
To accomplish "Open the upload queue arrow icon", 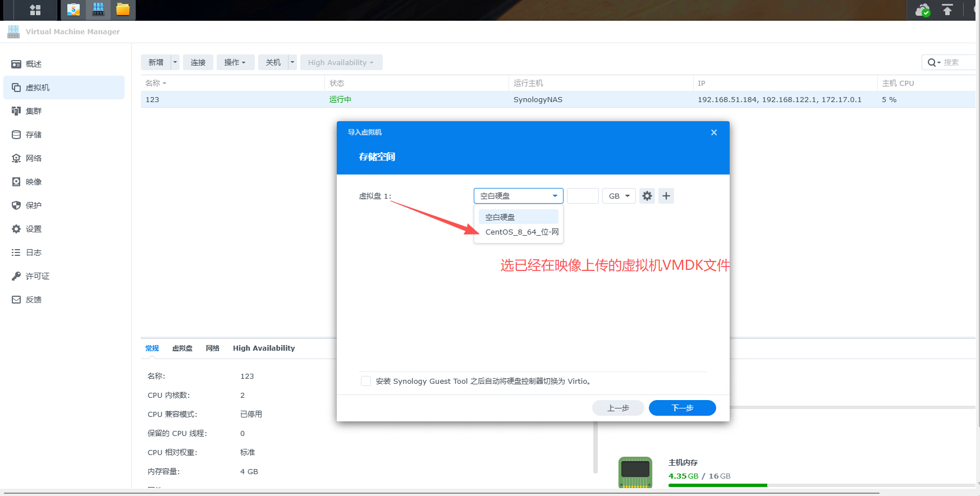I will pos(947,10).
